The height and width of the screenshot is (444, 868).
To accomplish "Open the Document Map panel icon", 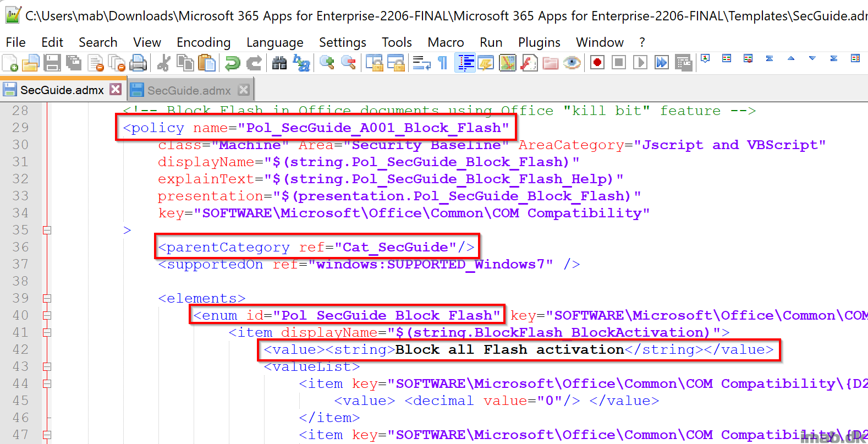I will coord(508,63).
